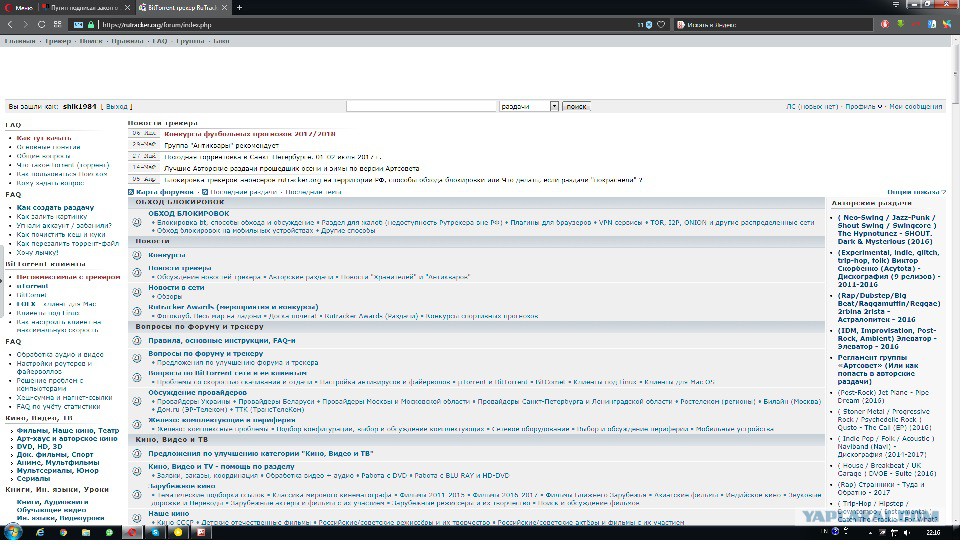
Task: Open Поиск in the top site menu
Action: click(90, 41)
